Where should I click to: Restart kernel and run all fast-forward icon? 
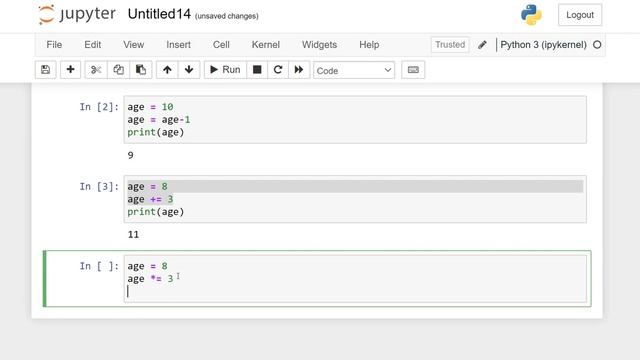[299, 70]
